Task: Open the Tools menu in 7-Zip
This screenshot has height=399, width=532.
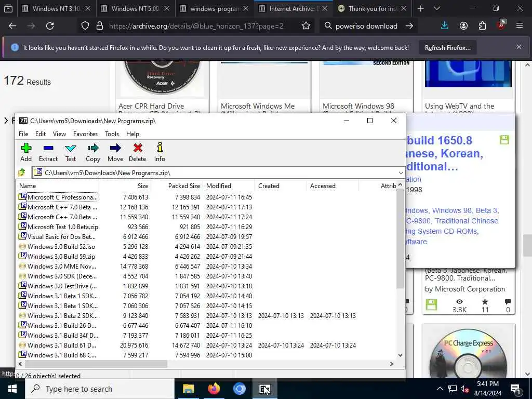Action: click(x=112, y=134)
